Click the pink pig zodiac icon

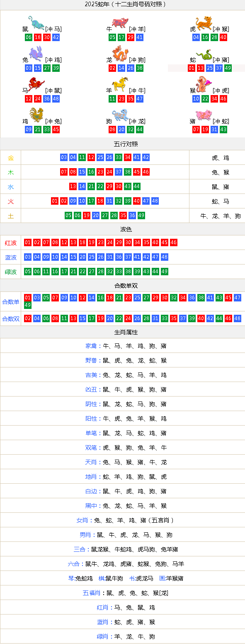pyautogui.click(x=204, y=115)
